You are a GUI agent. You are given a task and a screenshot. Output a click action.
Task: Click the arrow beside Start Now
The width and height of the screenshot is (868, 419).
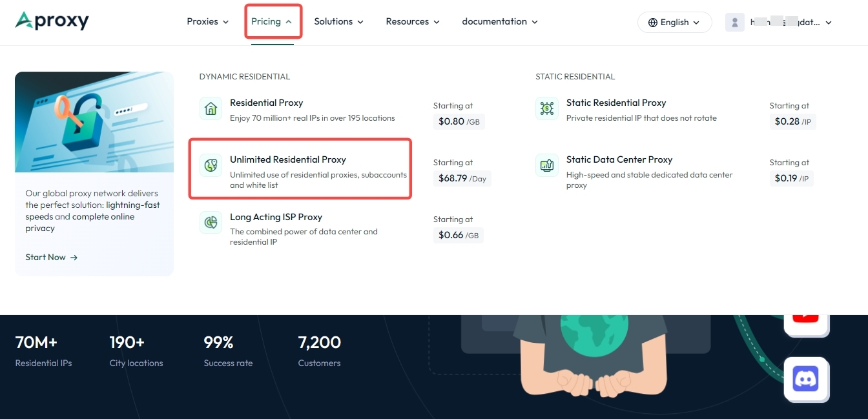pyautogui.click(x=74, y=258)
